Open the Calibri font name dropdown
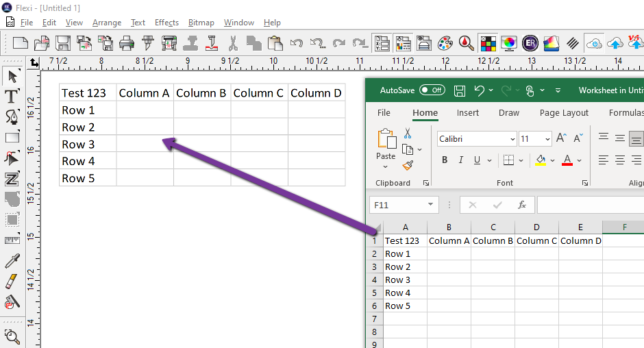 point(512,139)
